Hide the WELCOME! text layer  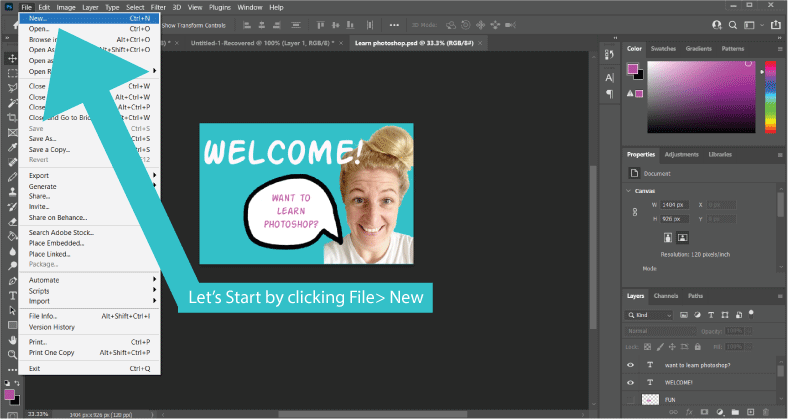point(631,382)
